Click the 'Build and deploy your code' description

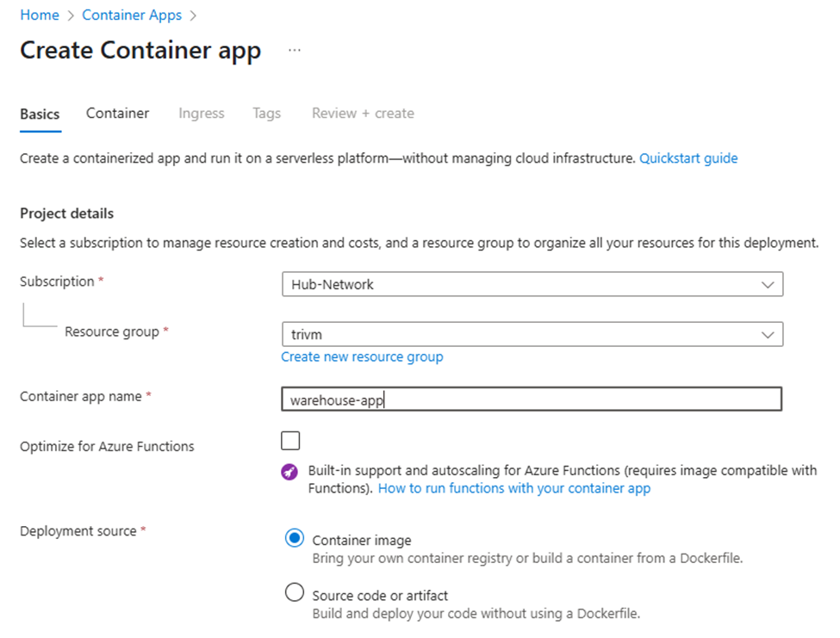476,613
